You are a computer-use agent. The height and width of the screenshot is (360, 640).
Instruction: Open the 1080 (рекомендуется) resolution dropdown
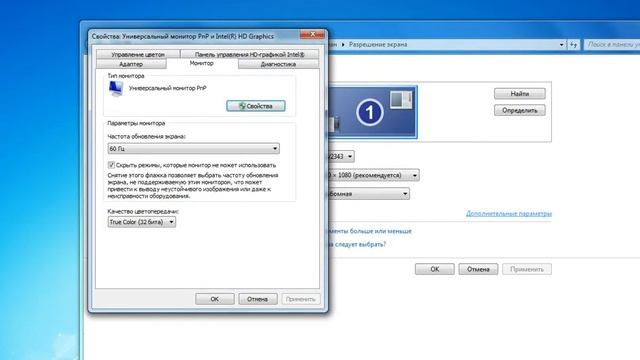[373, 175]
